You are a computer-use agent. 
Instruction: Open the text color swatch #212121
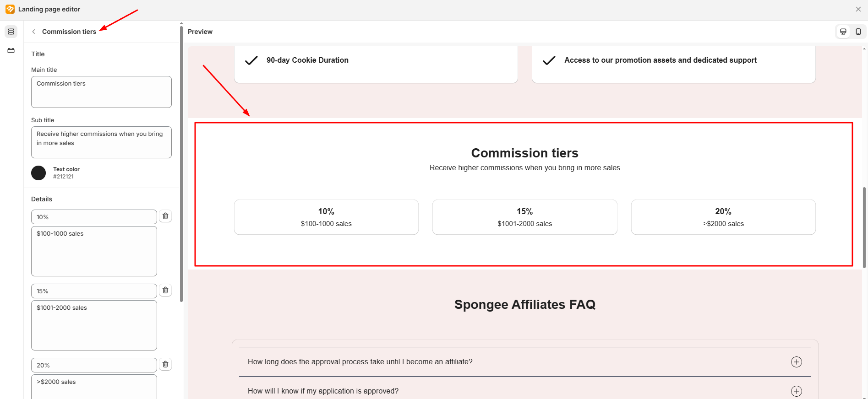[x=38, y=173]
